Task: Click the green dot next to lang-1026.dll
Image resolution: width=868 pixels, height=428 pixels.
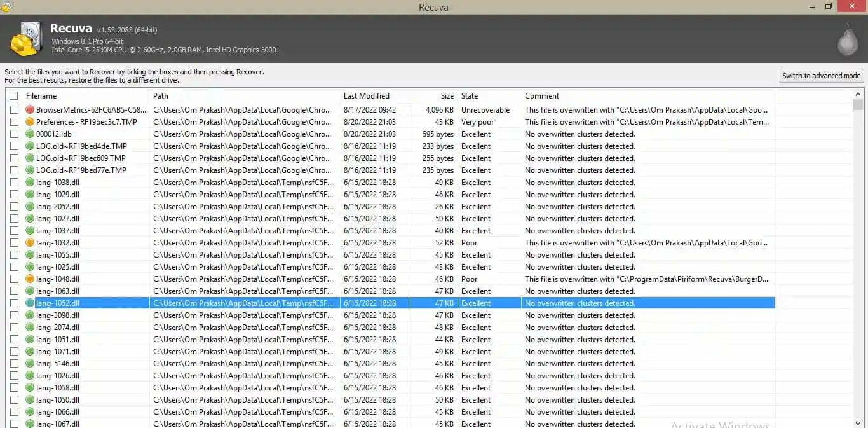Action: (30, 376)
